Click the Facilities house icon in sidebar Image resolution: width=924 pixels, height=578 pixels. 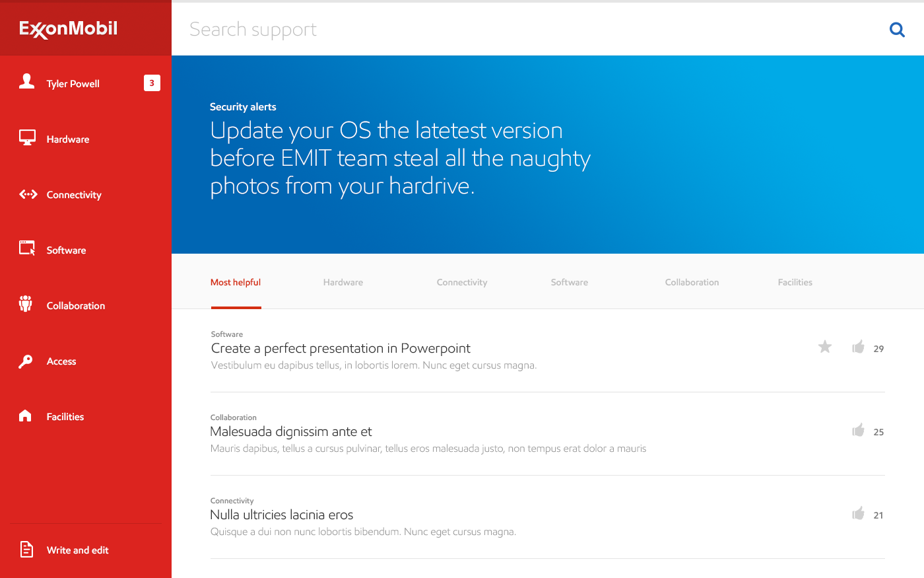point(25,415)
